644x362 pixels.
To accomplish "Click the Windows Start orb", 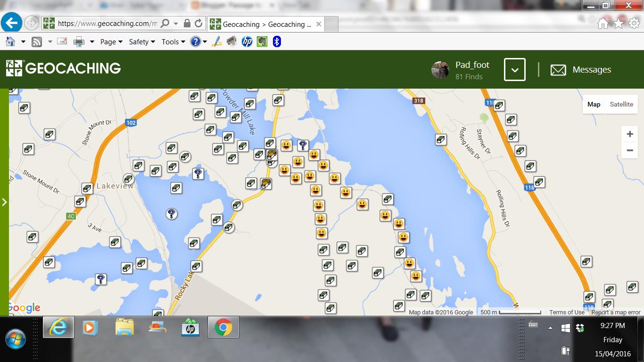I will click(15, 339).
